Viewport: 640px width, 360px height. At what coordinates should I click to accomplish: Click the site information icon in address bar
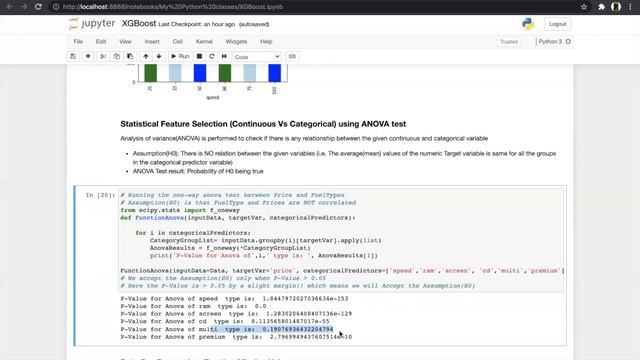point(56,7)
